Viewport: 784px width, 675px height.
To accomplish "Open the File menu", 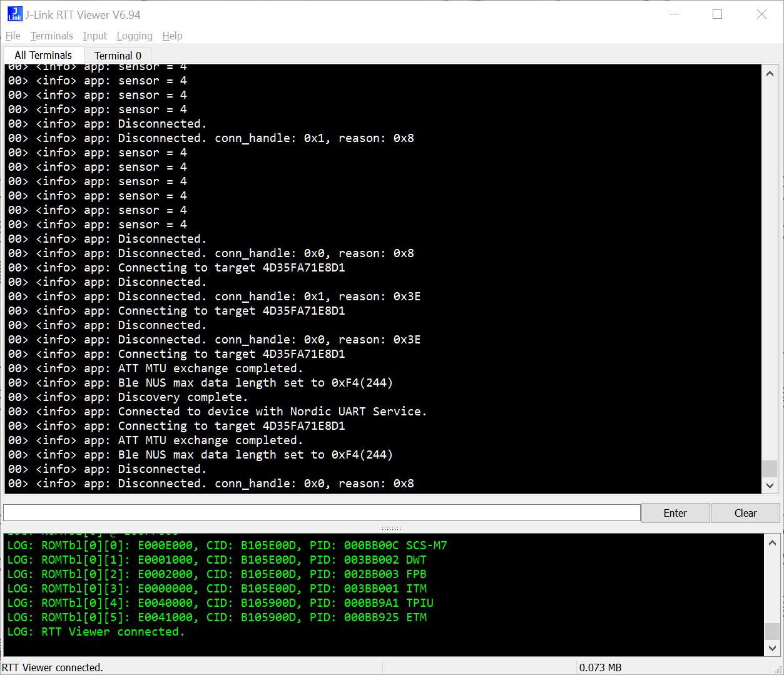I will pyautogui.click(x=13, y=36).
